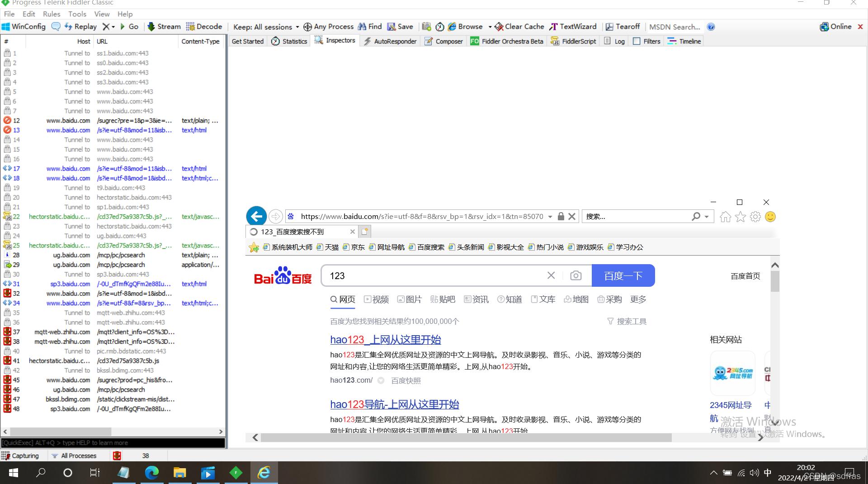Click the browser smiley feedback icon
The image size is (868, 484).
coord(770,217)
